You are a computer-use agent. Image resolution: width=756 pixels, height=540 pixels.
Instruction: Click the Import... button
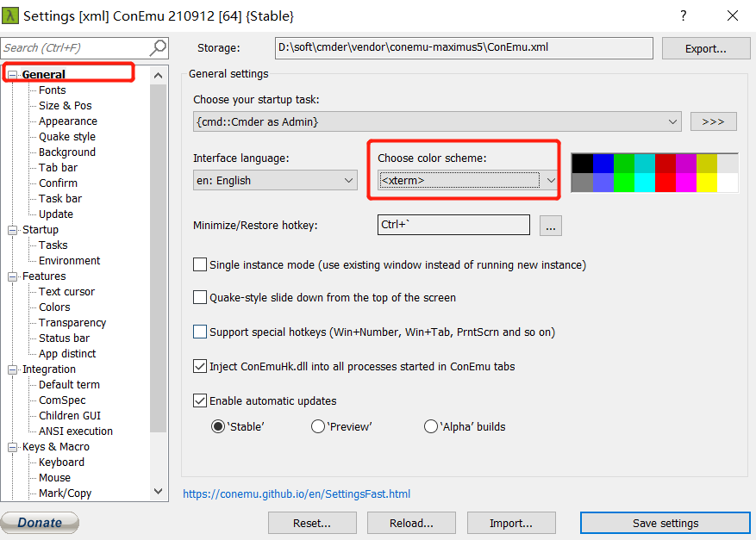coord(511,523)
